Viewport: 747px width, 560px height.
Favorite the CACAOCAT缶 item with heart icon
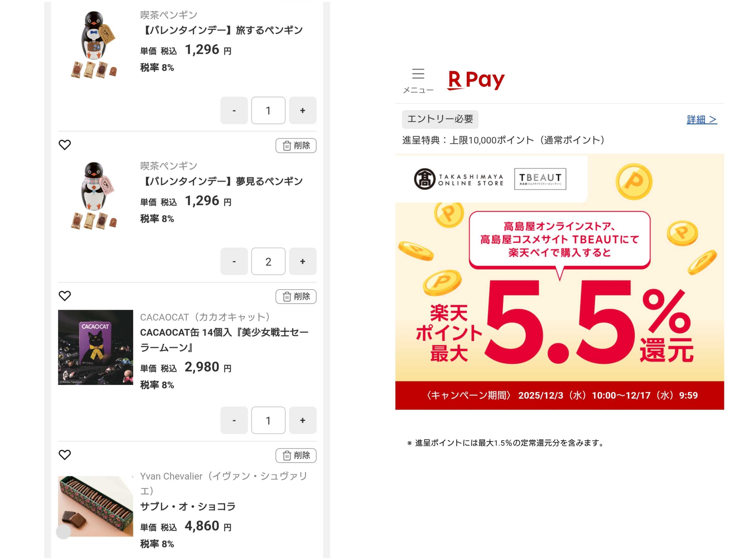pos(65,296)
